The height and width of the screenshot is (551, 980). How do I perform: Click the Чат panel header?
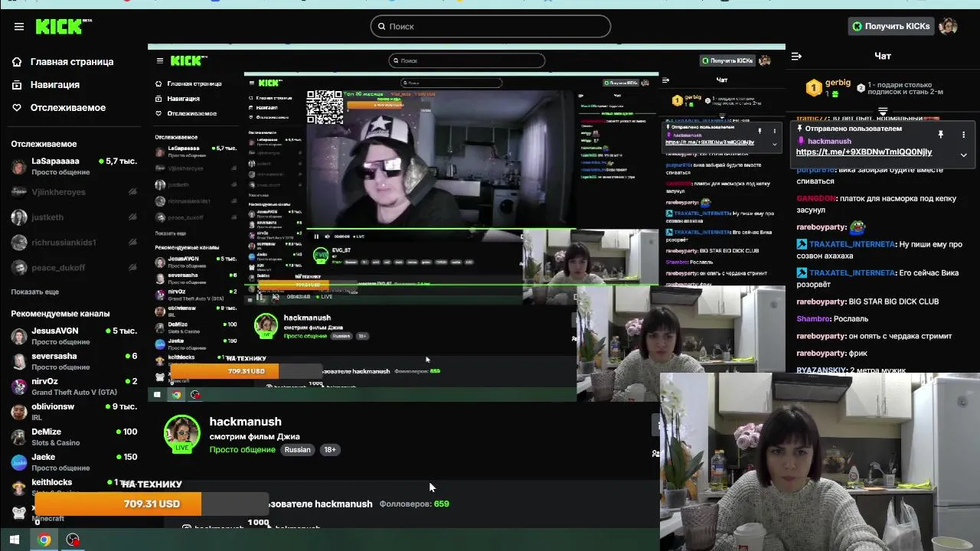pyautogui.click(x=883, y=56)
